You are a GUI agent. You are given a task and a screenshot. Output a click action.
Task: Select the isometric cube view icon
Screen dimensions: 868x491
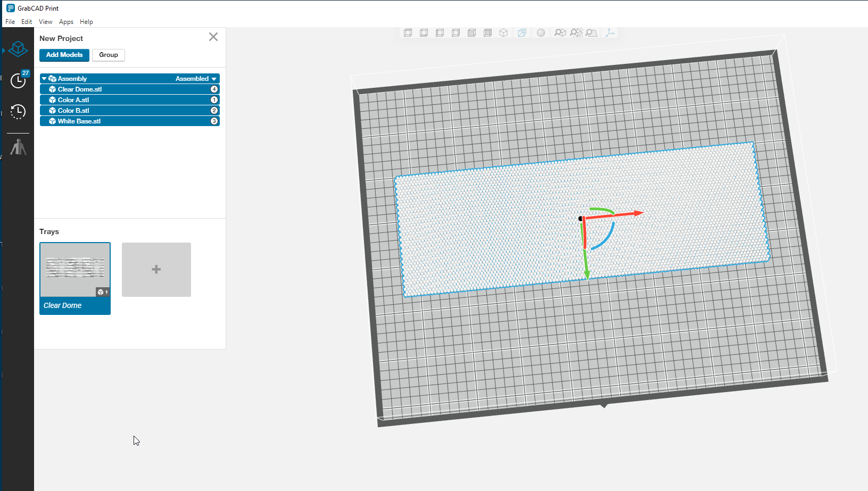[x=503, y=33]
